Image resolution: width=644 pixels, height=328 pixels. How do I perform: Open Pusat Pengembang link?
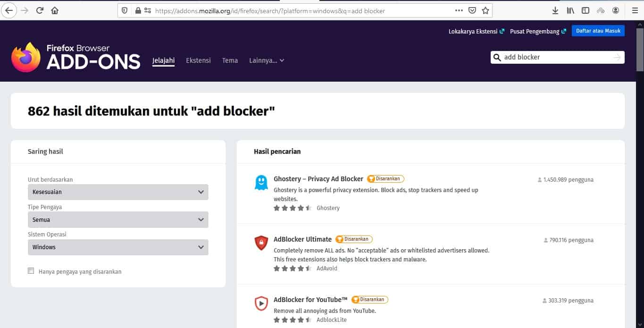(538, 31)
